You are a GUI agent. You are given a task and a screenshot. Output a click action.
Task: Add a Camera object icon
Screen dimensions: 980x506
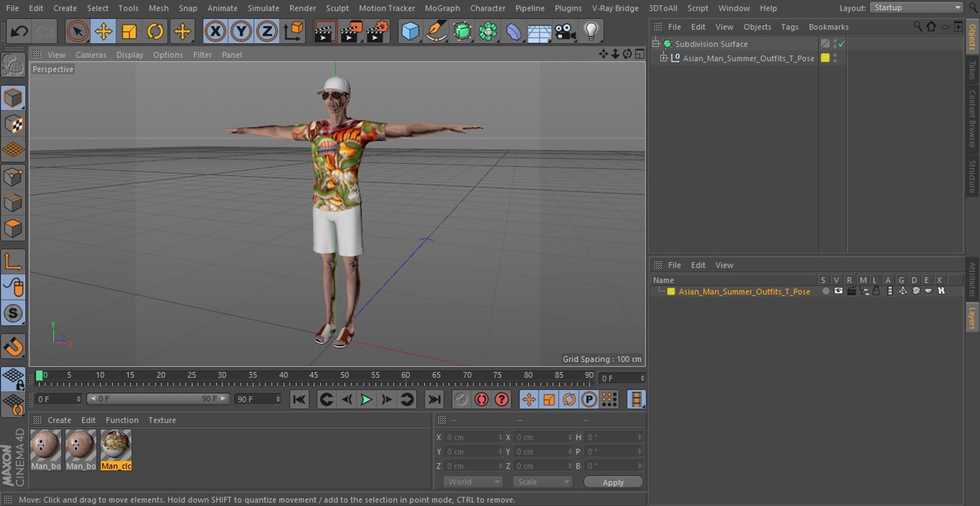[565, 32]
